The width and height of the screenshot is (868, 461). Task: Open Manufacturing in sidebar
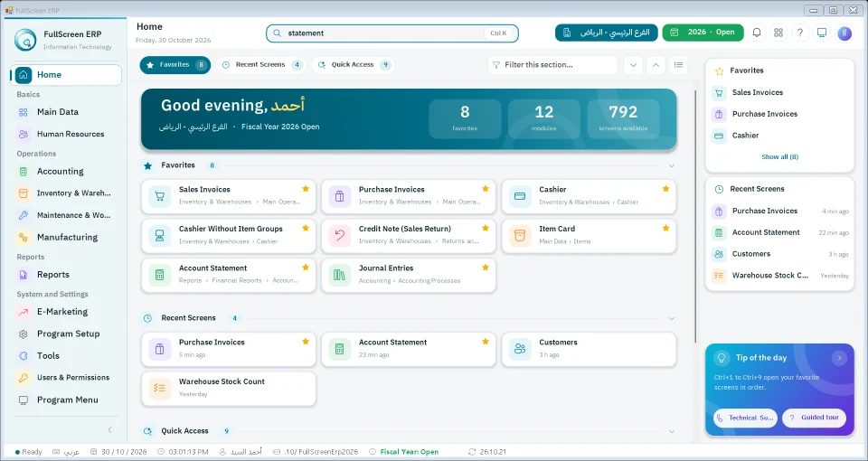(66, 238)
